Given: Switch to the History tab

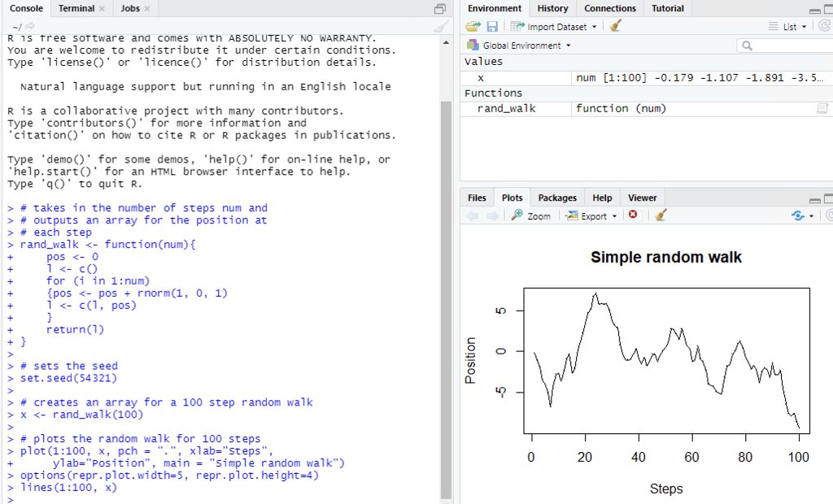Looking at the screenshot, I should (552, 9).
